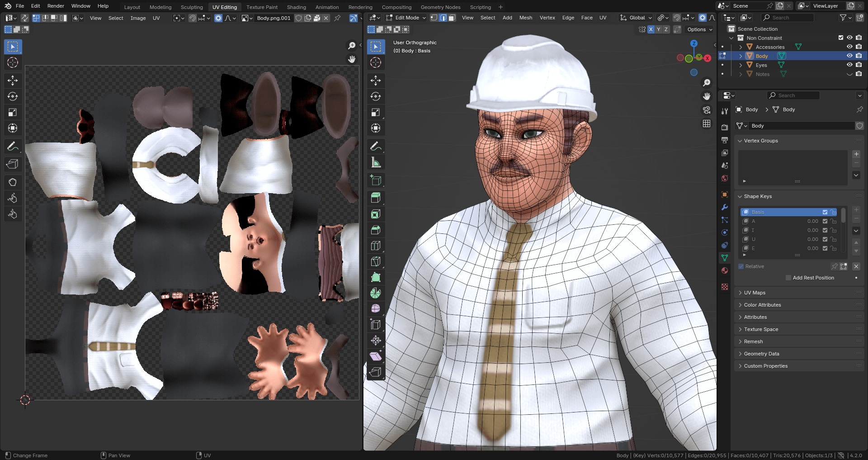Open the Edit Mode dropdown

pyautogui.click(x=406, y=18)
